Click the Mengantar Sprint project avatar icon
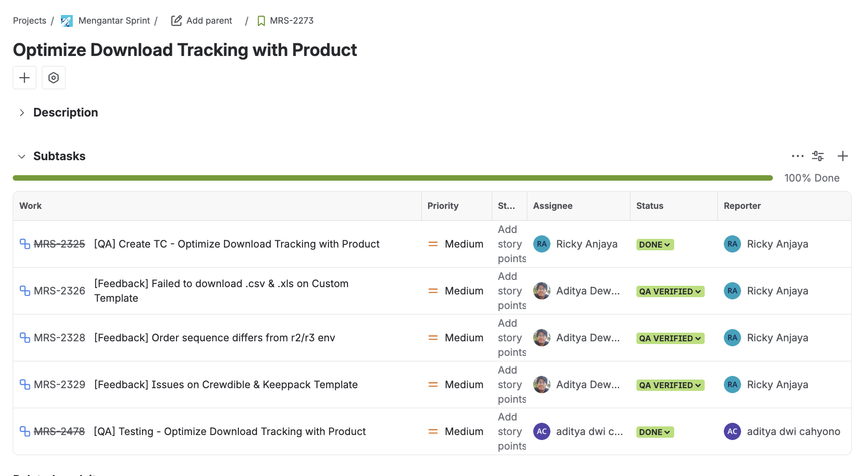This screenshot has width=868, height=476. click(x=67, y=21)
